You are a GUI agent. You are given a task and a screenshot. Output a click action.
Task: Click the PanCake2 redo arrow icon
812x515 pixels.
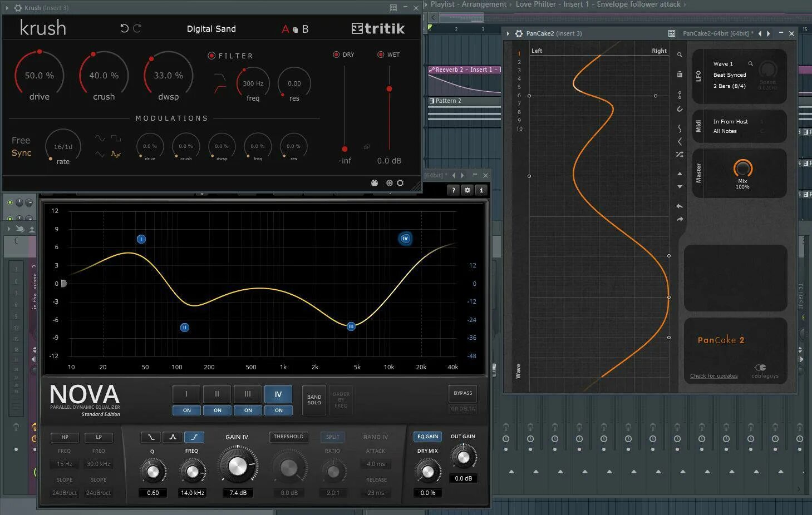tap(680, 219)
